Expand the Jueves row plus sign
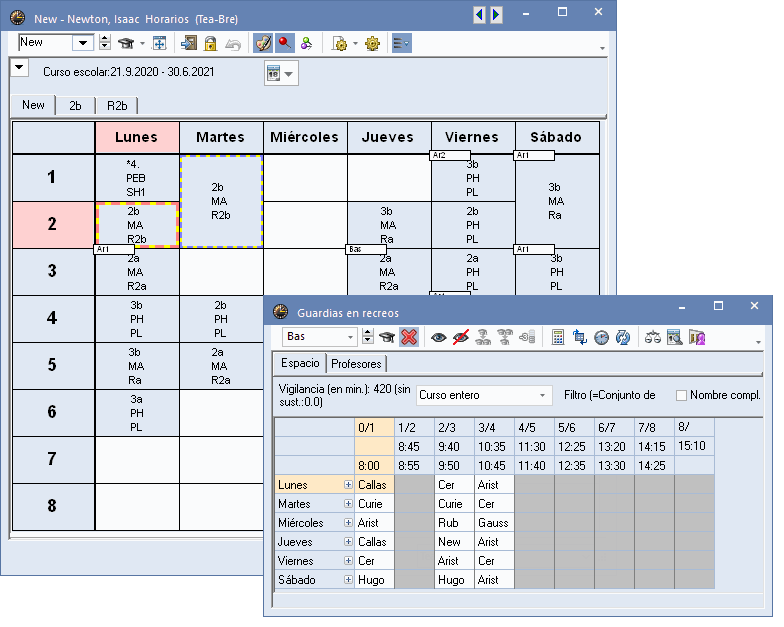The image size is (784, 627). [x=348, y=542]
